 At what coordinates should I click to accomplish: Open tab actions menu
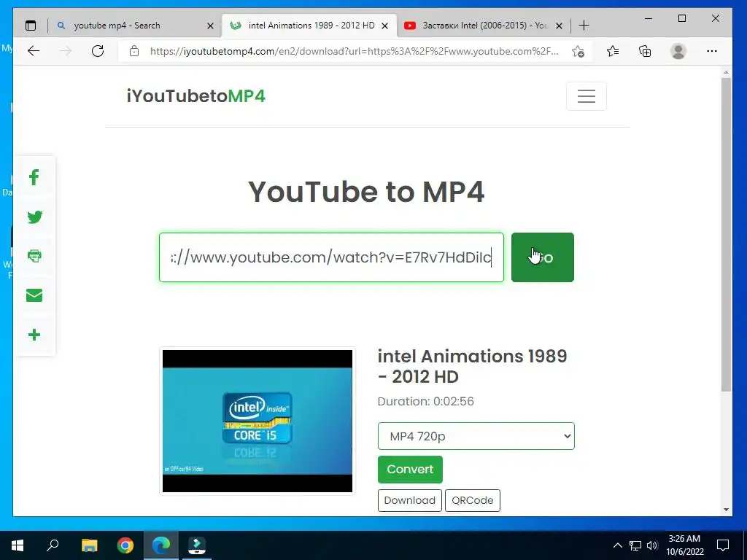point(31,26)
